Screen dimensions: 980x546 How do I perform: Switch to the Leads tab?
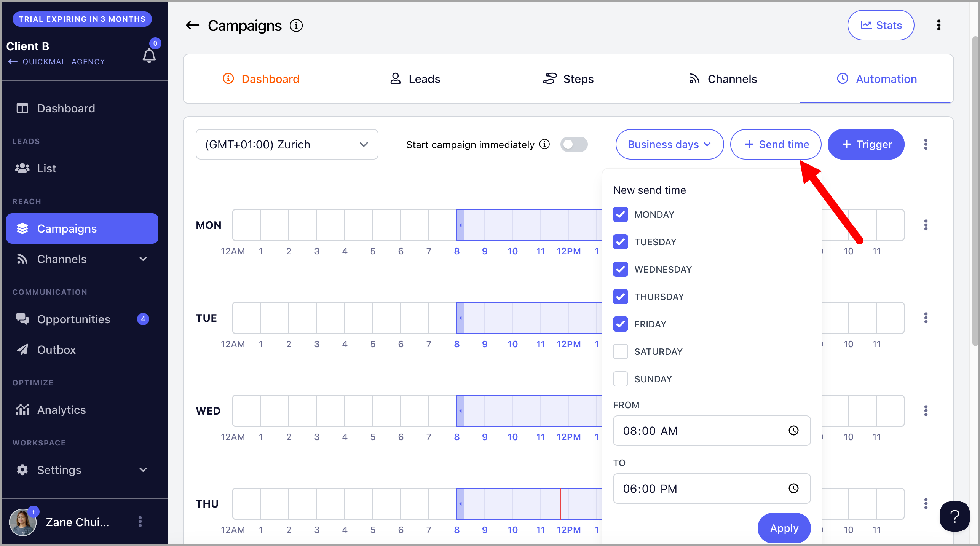[415, 79]
